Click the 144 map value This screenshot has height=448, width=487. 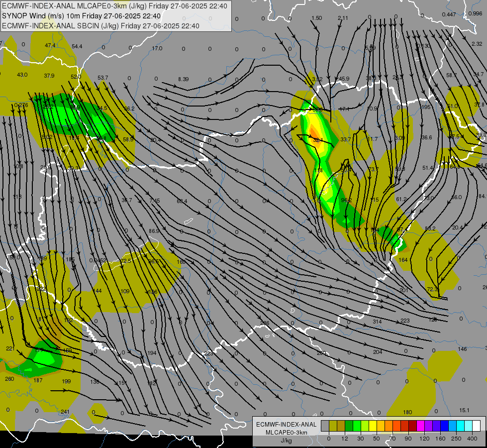coord(97,291)
